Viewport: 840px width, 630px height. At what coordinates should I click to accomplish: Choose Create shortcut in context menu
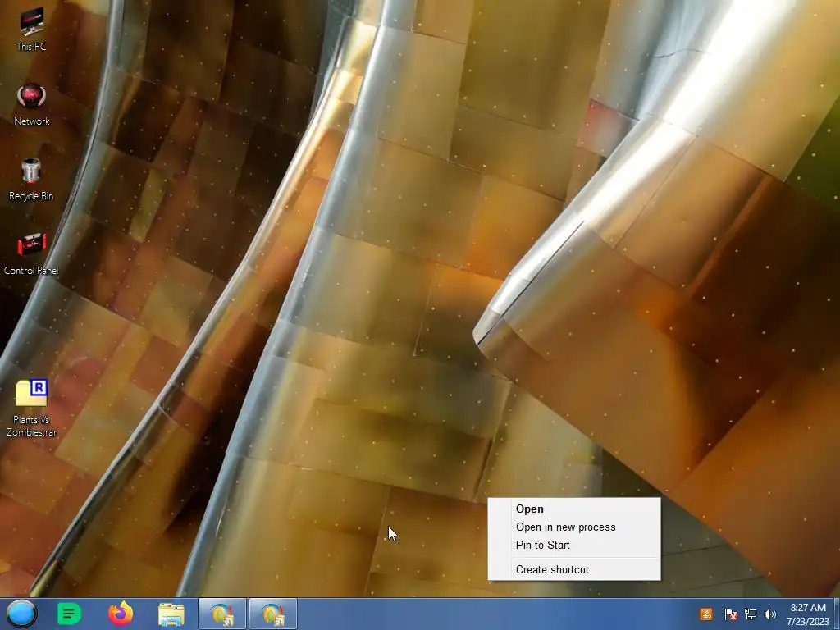coord(573,569)
